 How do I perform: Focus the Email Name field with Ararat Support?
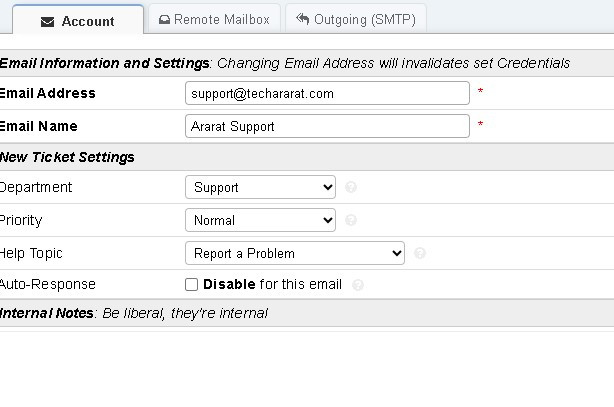327,126
